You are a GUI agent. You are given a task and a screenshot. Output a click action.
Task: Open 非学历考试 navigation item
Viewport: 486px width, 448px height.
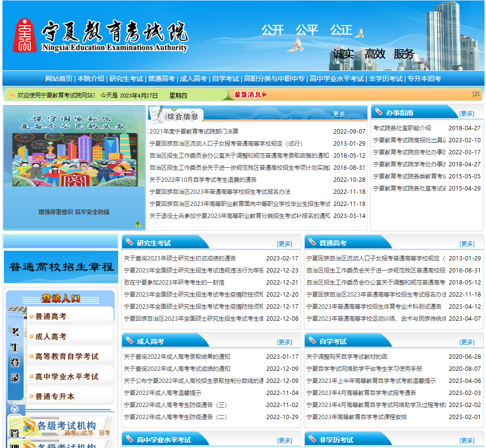click(386, 79)
